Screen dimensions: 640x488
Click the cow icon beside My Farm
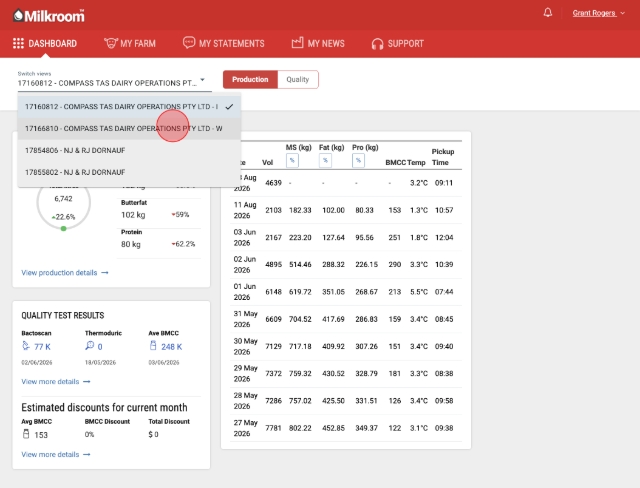coord(111,43)
